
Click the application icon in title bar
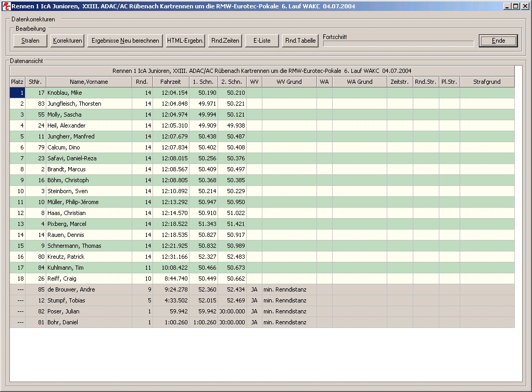tap(6, 6)
